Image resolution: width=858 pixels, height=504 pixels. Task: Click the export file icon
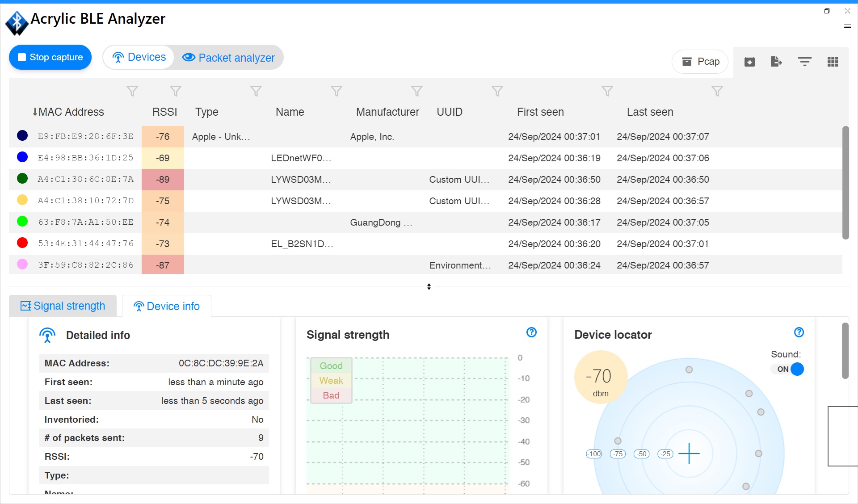coord(776,62)
